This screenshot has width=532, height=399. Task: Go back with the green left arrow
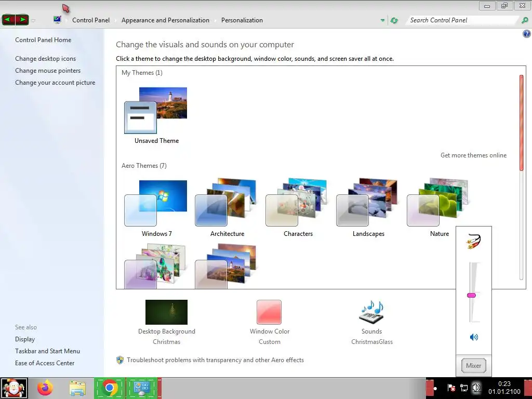[x=8, y=20]
